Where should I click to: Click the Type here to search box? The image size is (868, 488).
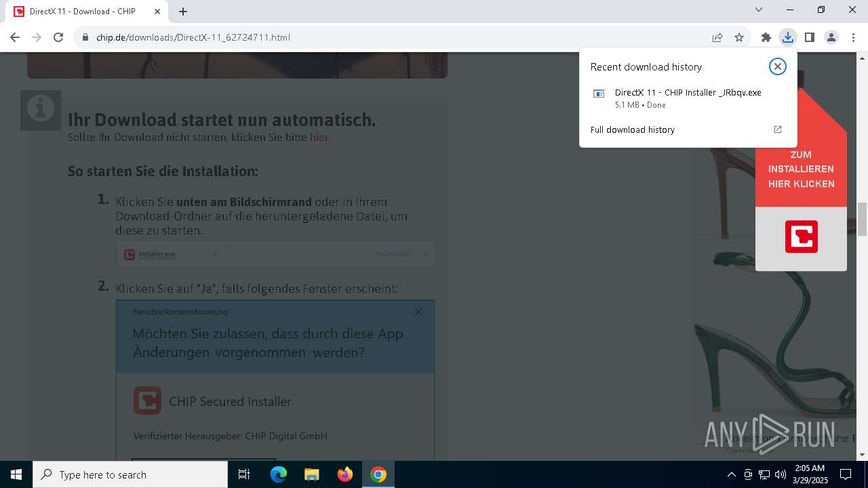[x=130, y=474]
